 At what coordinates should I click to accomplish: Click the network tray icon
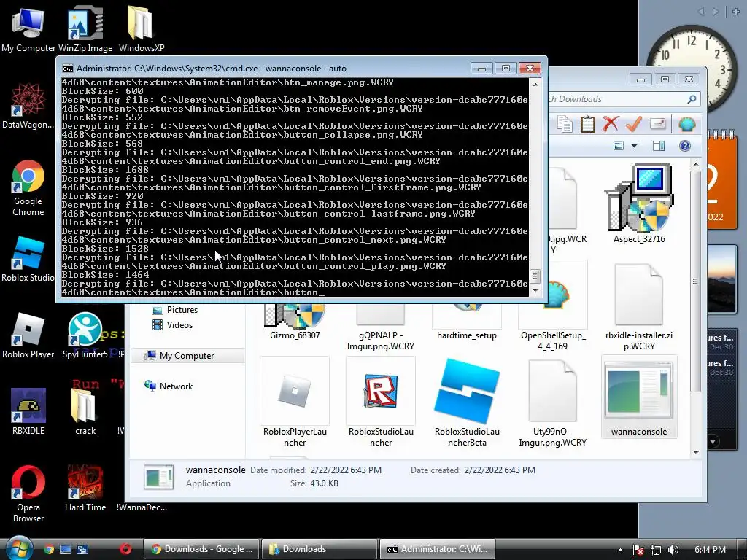[x=656, y=550]
